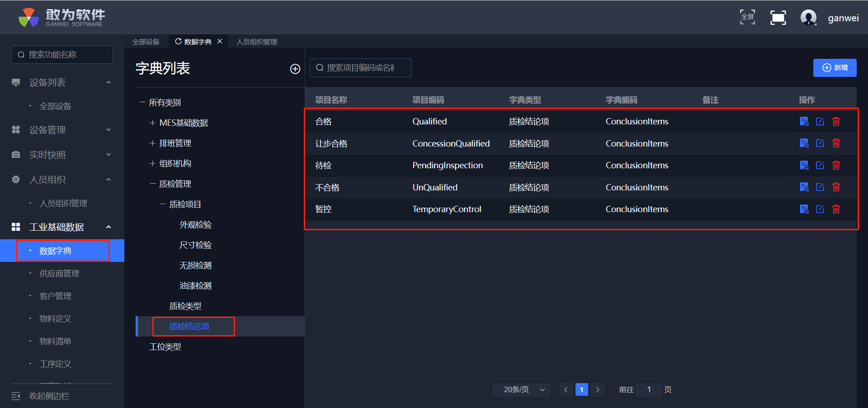Remove the 不合格 entry
The height and width of the screenshot is (408, 868).
[836, 187]
